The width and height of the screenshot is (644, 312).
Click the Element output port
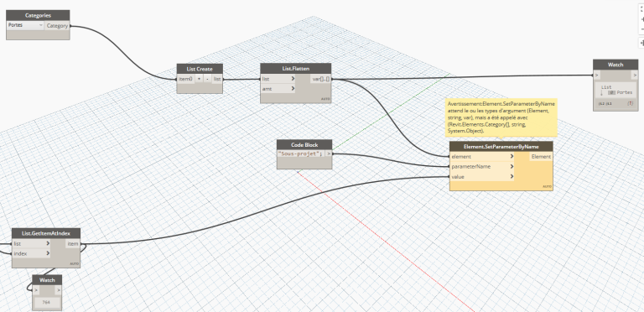click(541, 156)
